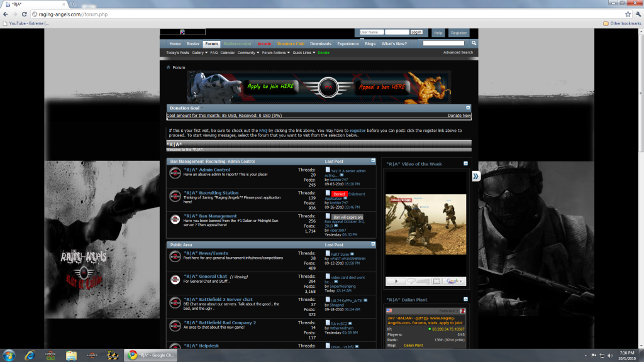Image resolution: width=644 pixels, height=362 pixels.
Task: Open the Chrome wrench settings menu
Action: 638,14
